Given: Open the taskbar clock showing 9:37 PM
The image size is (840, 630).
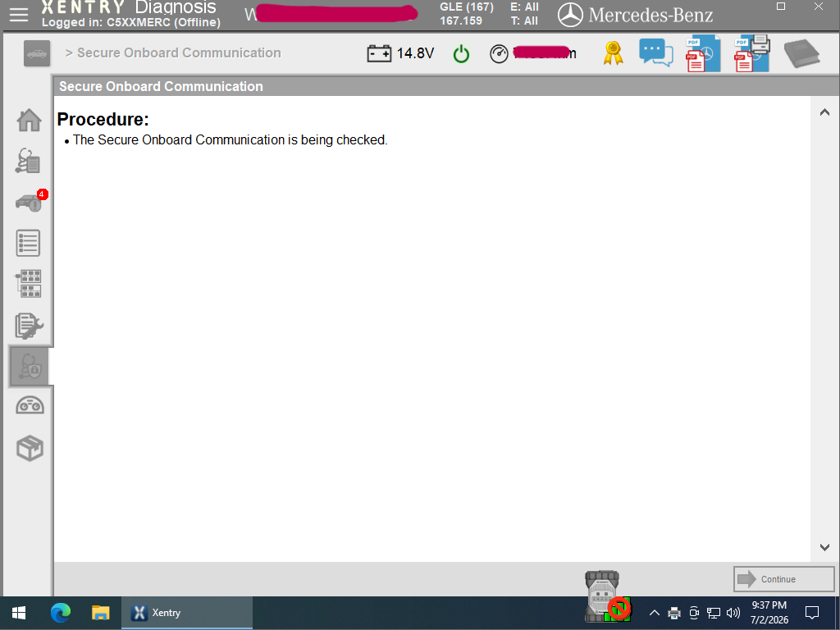Looking at the screenshot, I should (x=769, y=613).
